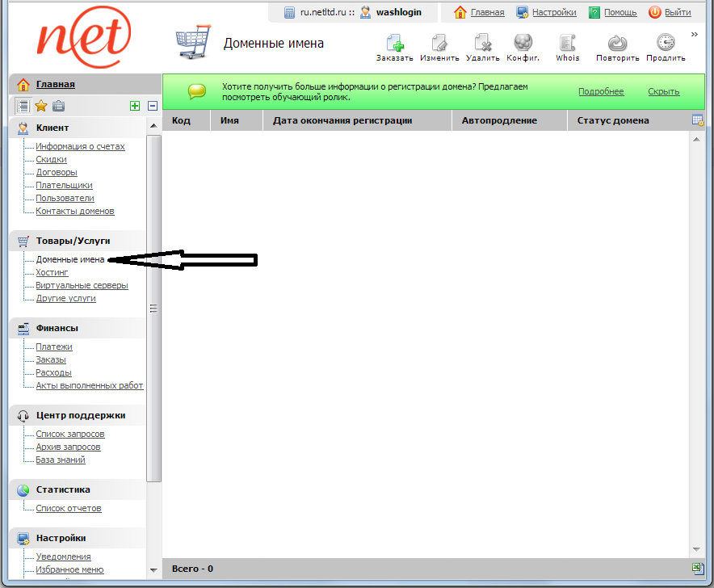Show more toolbar buttons via double chevron
The width and height of the screenshot is (714, 588).
pos(695,34)
